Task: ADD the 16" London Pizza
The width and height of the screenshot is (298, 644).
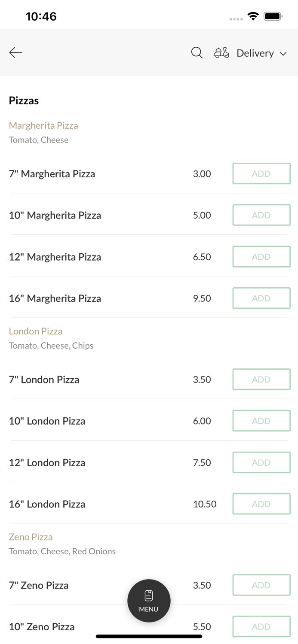Action: [261, 504]
